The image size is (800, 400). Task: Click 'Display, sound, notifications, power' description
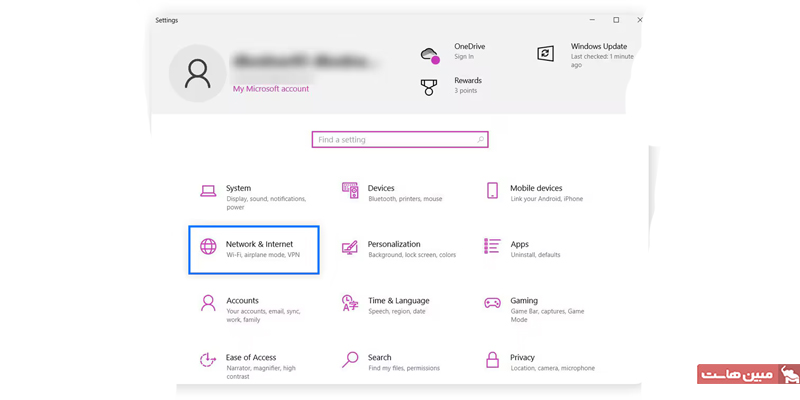[266, 203]
